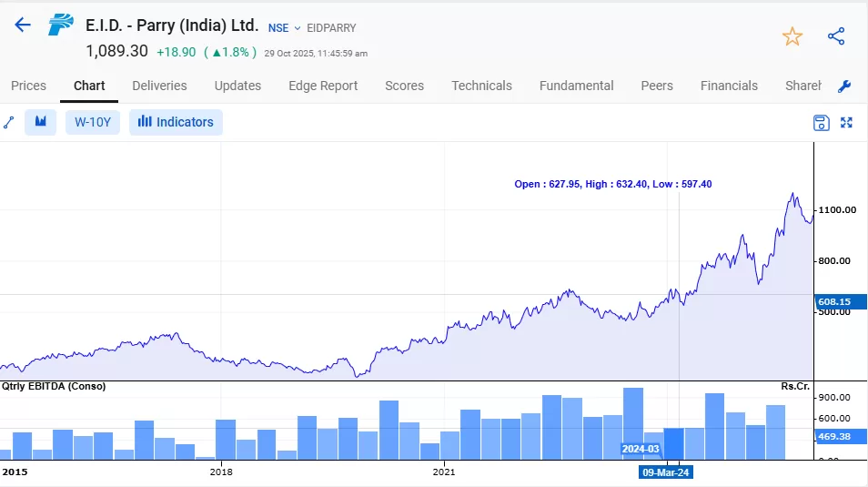This screenshot has height=487, width=868.
Task: Click the company name heading
Action: pyautogui.click(x=172, y=25)
